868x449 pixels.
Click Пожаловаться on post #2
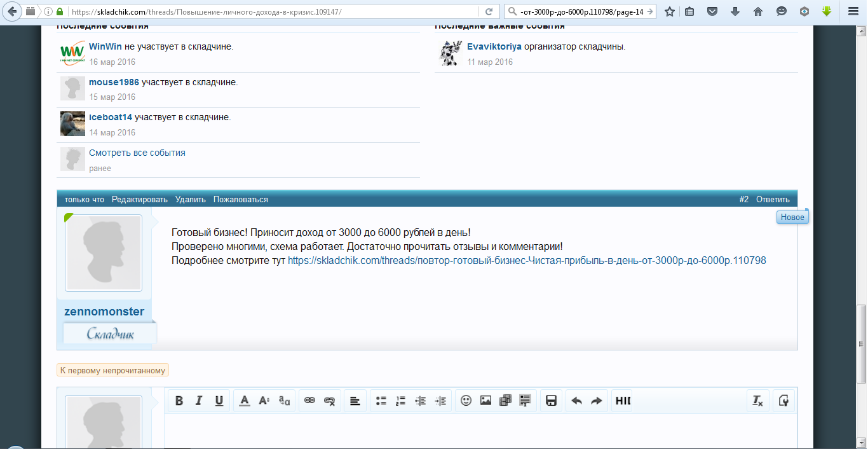(241, 199)
